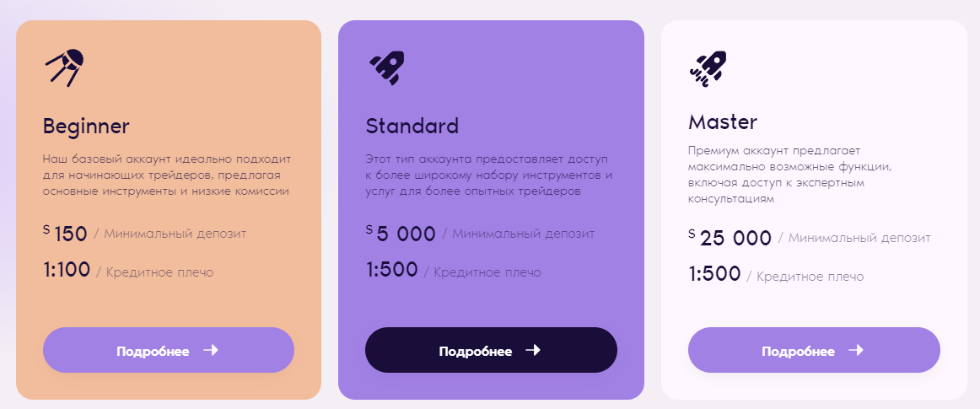This screenshot has width=980, height=409.
Task: Click the rocket icon on Standard card
Action: [386, 67]
